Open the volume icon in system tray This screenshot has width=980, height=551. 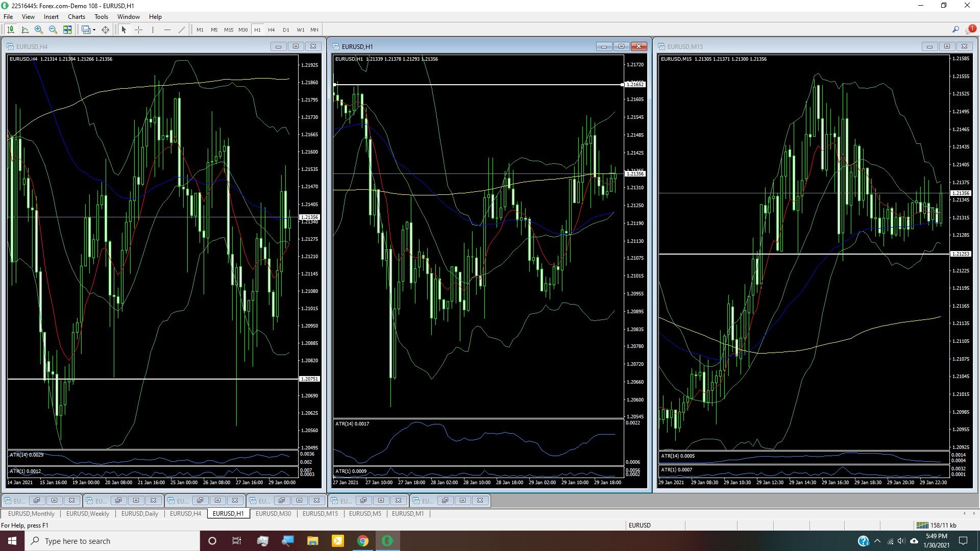click(x=901, y=541)
